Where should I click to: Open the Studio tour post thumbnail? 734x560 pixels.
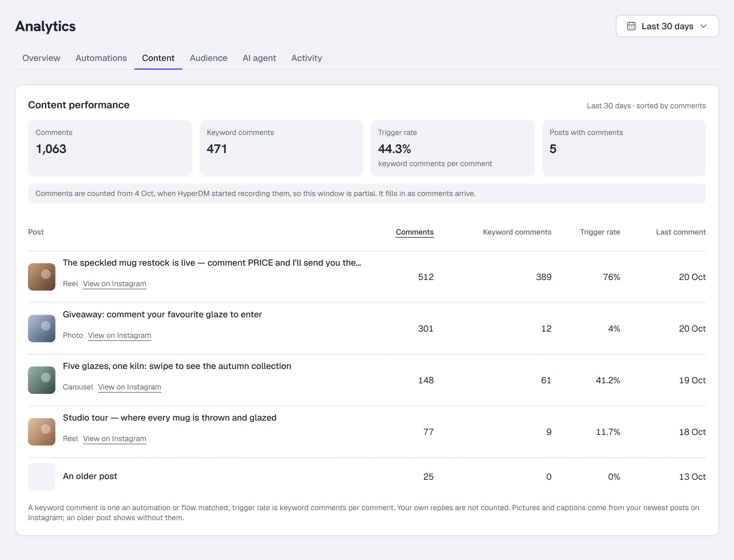tap(42, 432)
